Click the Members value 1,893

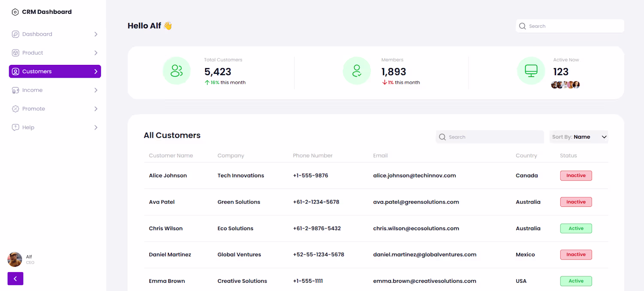[x=394, y=72]
